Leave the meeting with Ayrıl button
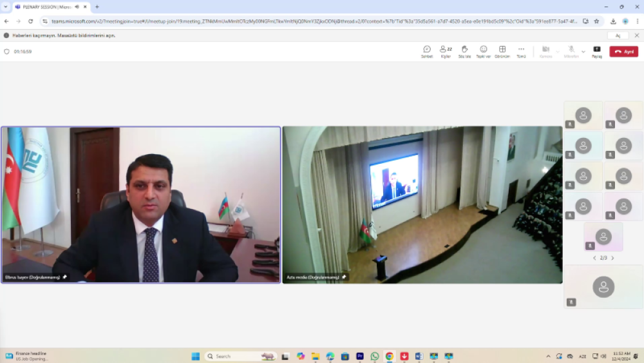 point(623,52)
